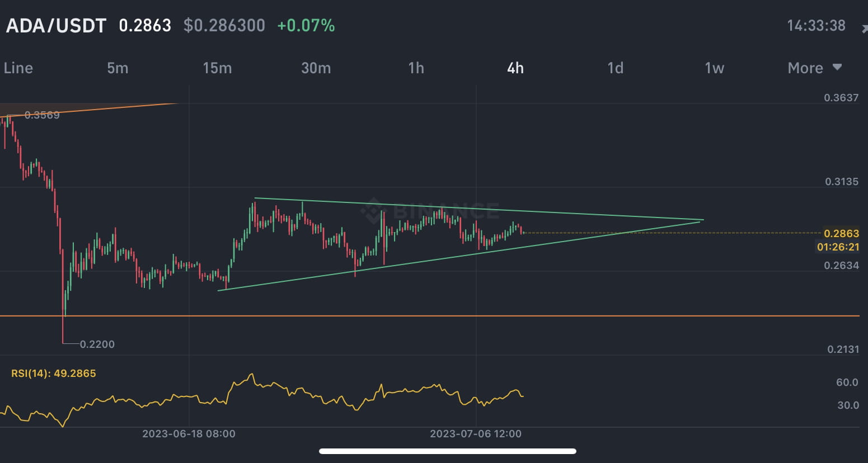Enable the 1d timeframe view

coord(614,68)
